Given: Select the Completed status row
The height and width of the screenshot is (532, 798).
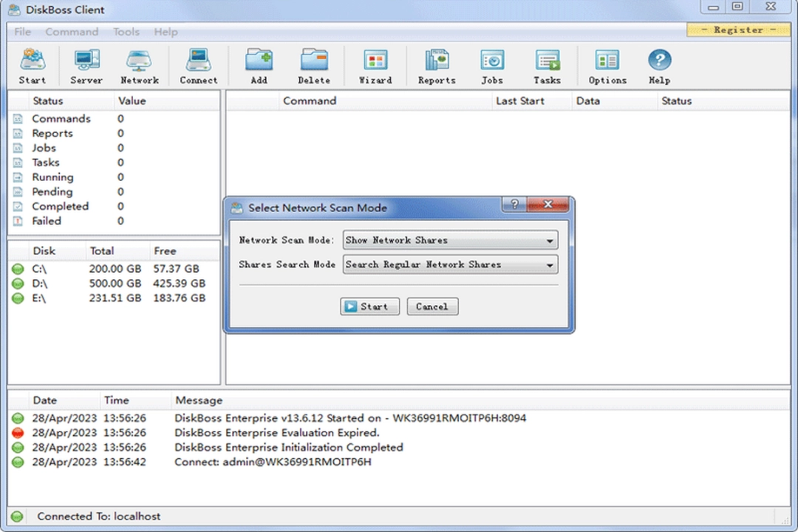Looking at the screenshot, I should 61,206.
